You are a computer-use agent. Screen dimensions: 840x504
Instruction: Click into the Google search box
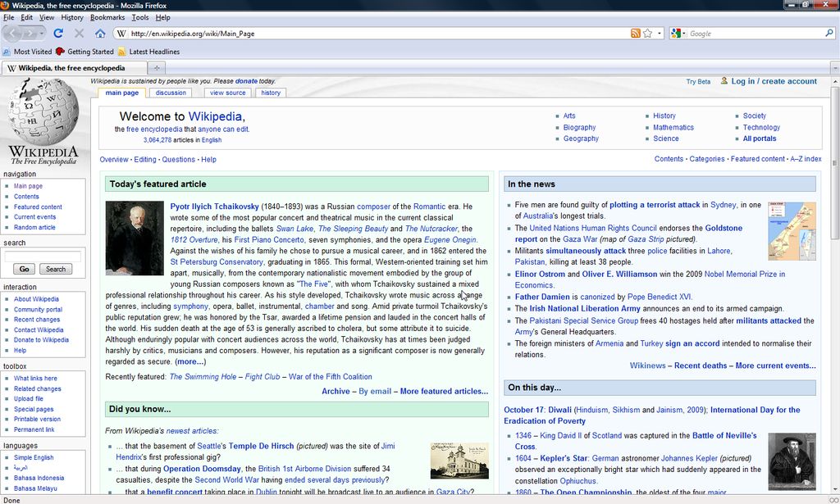pos(756,33)
